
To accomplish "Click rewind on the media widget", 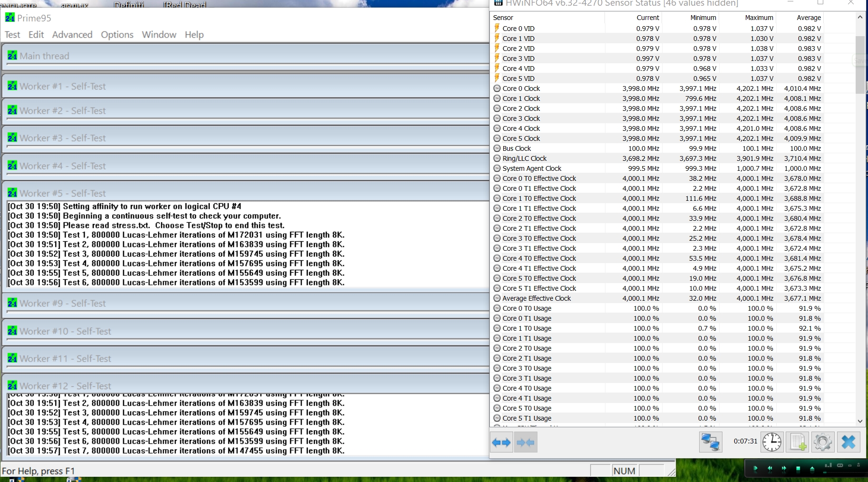I will point(770,469).
